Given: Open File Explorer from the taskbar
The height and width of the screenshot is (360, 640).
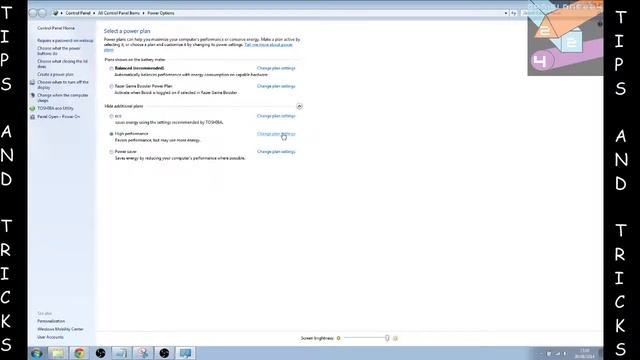Looking at the screenshot, I should [x=58, y=353].
